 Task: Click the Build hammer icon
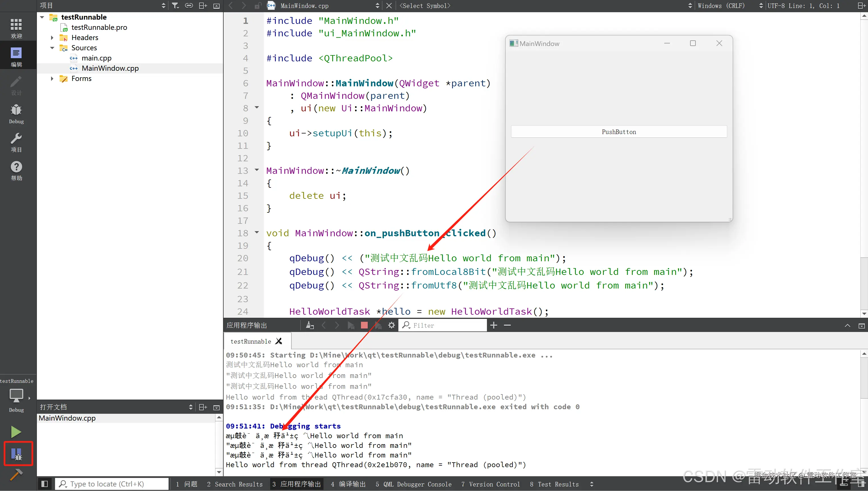click(16, 475)
